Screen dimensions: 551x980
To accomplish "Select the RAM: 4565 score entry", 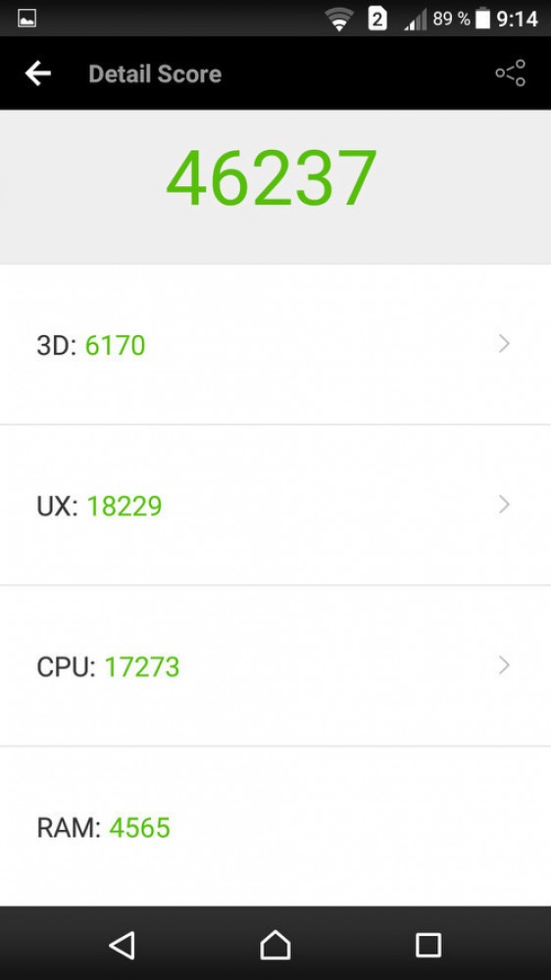I will coord(275,826).
